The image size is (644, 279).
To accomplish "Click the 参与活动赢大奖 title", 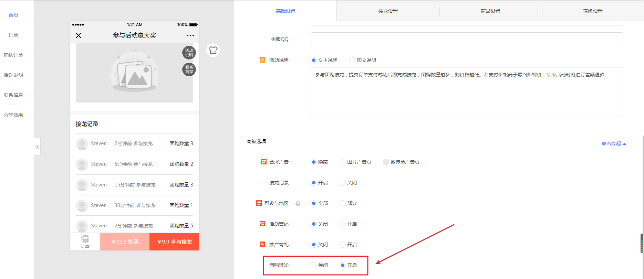I will (135, 35).
